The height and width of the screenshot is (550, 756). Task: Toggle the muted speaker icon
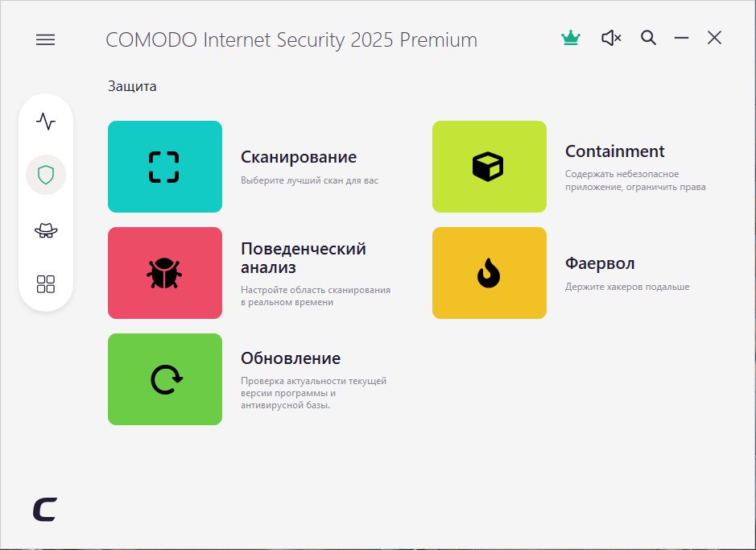(x=611, y=38)
